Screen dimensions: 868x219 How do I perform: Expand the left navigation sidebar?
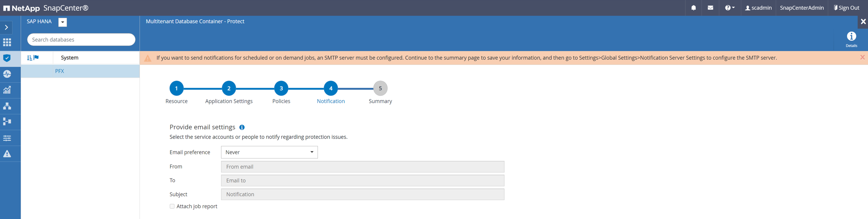point(6,27)
